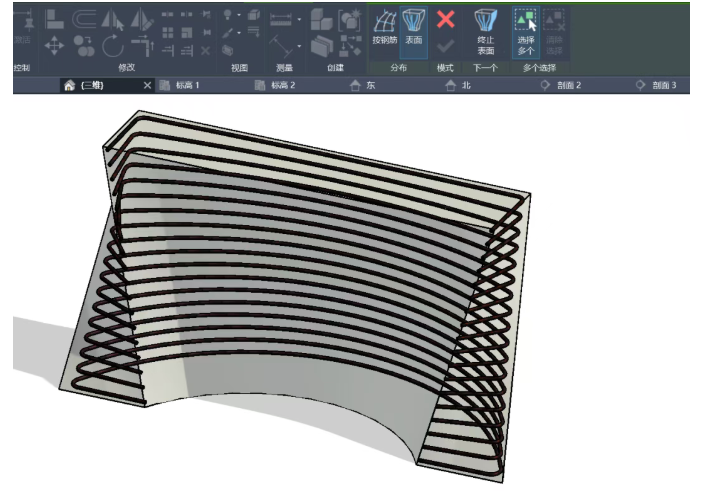This screenshot has width=717, height=491.
Task: Select the Offset tool
Action: [x=84, y=19]
